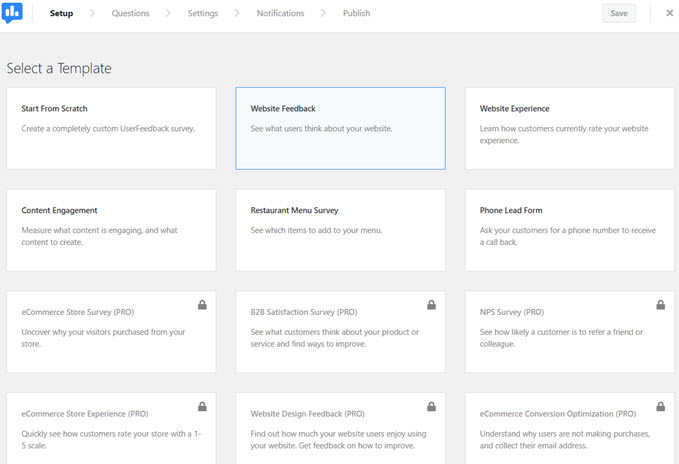Switch to the Notifications step
Screen dimensions: 679x464
click(x=281, y=13)
